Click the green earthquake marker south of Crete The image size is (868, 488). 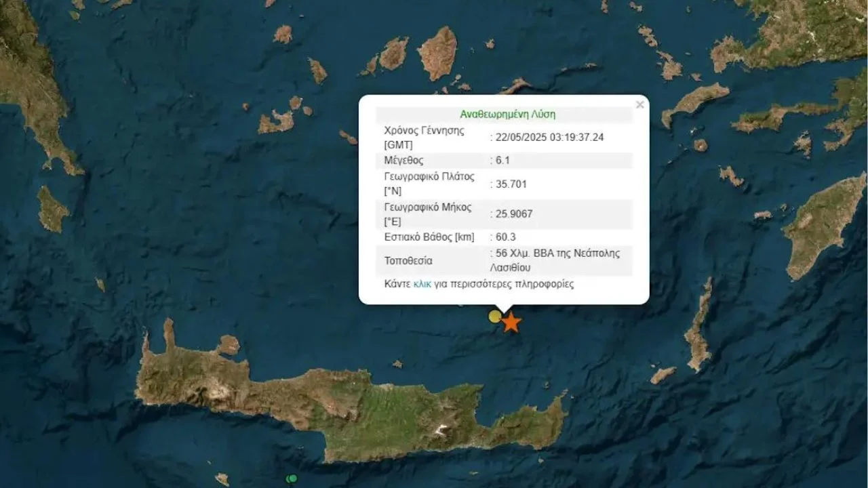tap(292, 479)
